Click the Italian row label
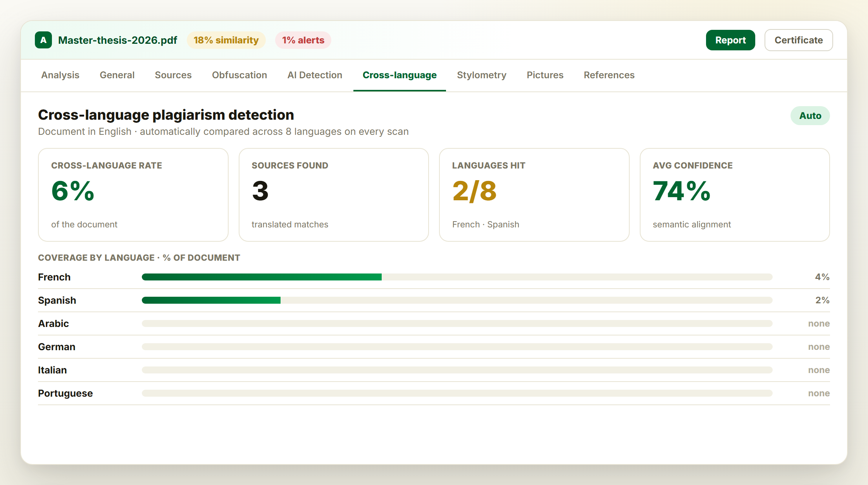 pyautogui.click(x=52, y=370)
